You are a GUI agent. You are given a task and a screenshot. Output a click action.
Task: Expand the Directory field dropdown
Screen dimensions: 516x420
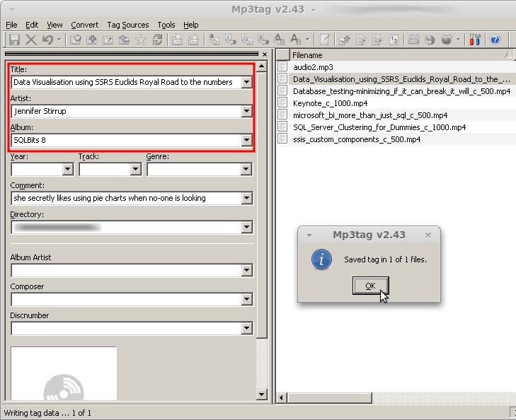[x=246, y=227]
